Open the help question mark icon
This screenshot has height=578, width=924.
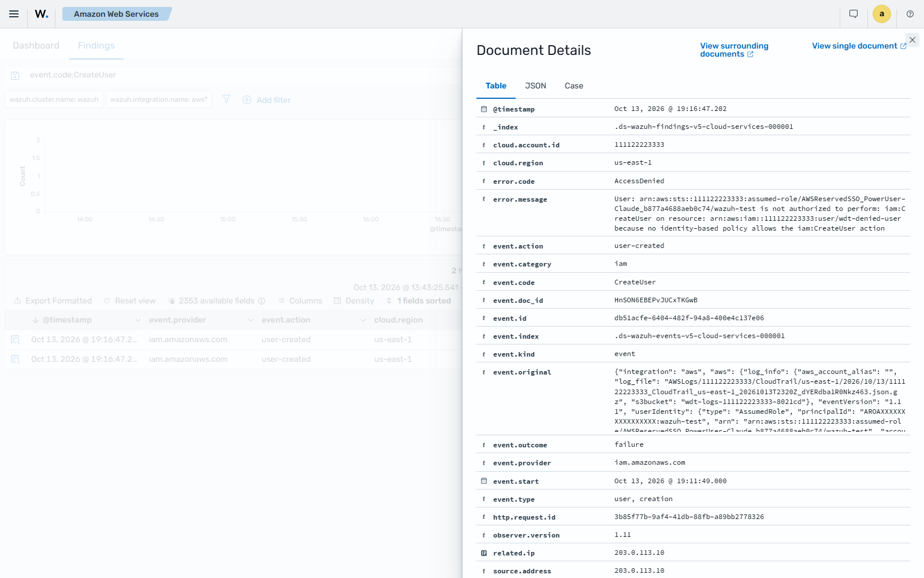point(910,14)
